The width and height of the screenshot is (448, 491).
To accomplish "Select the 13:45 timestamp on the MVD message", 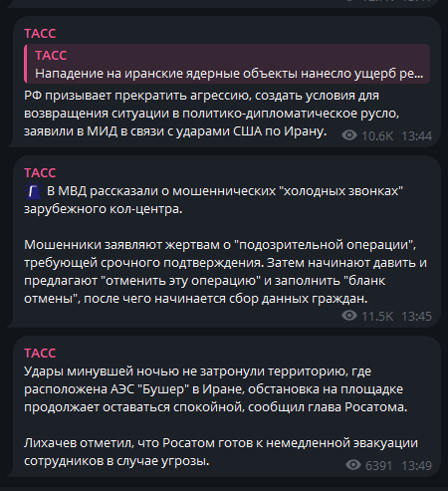I will (417, 317).
